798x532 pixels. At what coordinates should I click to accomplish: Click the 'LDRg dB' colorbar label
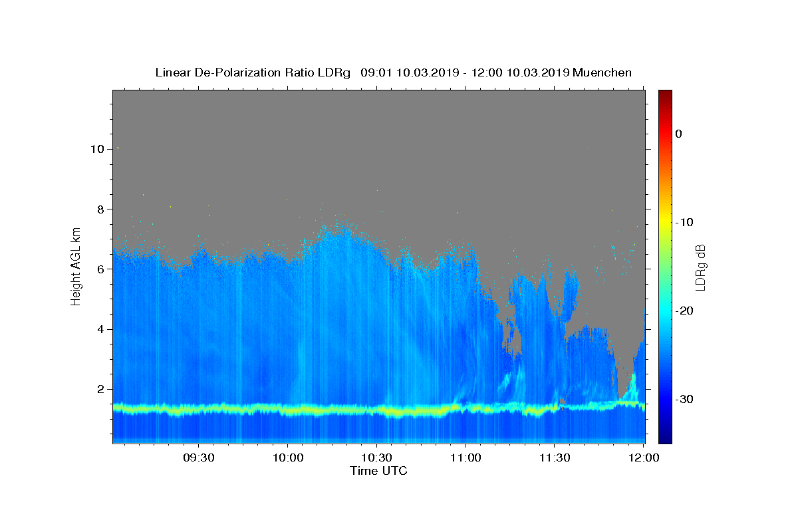click(700, 267)
